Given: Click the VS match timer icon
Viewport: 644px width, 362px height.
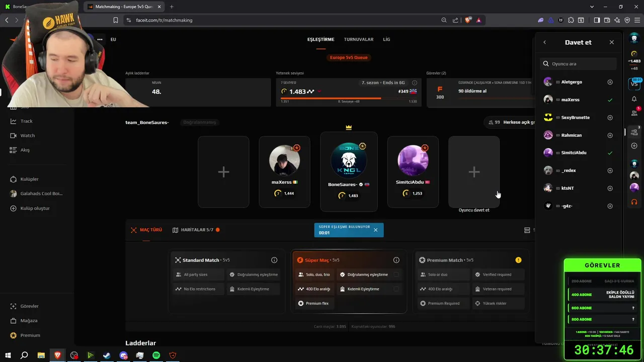Looking at the screenshot, I should point(634,84).
